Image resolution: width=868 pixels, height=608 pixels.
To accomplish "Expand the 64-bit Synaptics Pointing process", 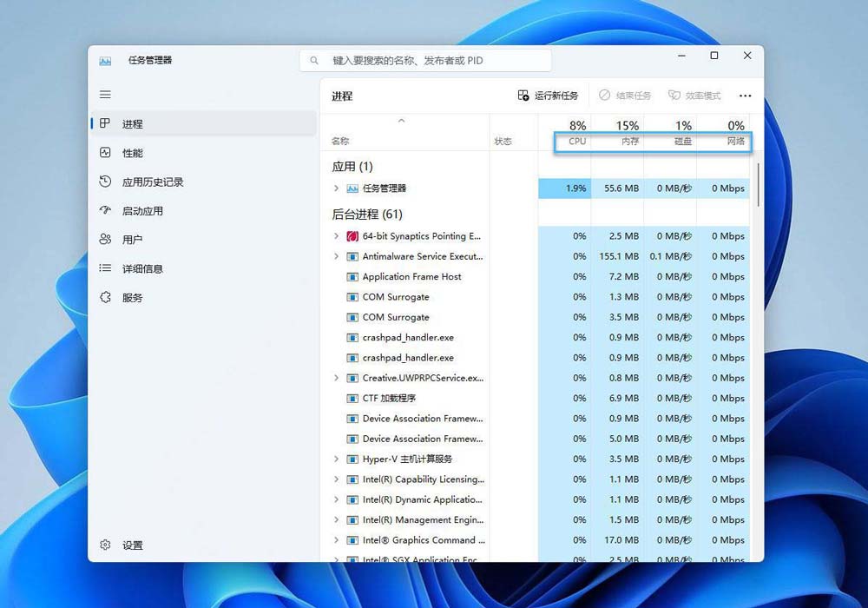I will pyautogui.click(x=336, y=236).
